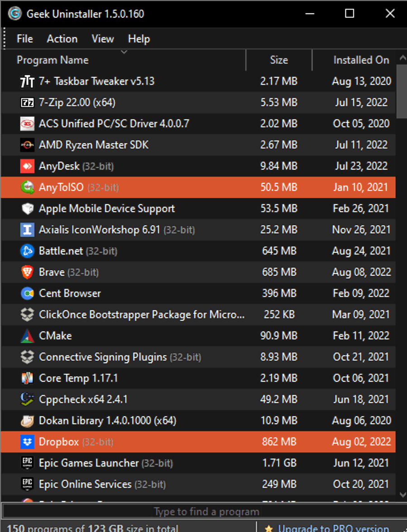
Task: Select the 'Cent Browser' program name
Action: click(70, 293)
